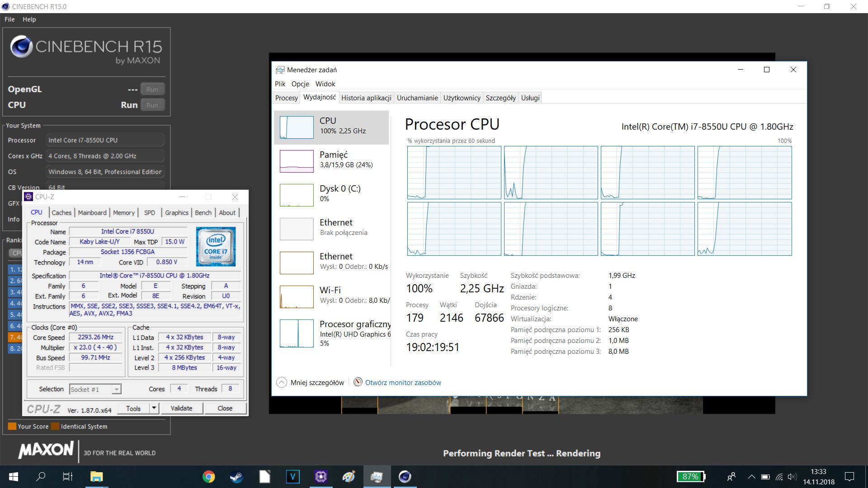Switch to the Usługi tab
This screenshot has height=488, width=868.
530,98
